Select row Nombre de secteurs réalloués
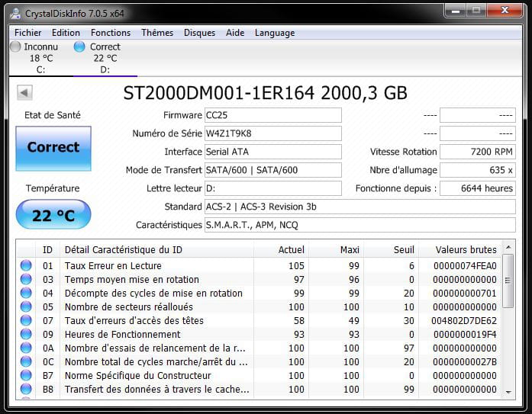Viewport: 532px width, 414px height. 260,307
